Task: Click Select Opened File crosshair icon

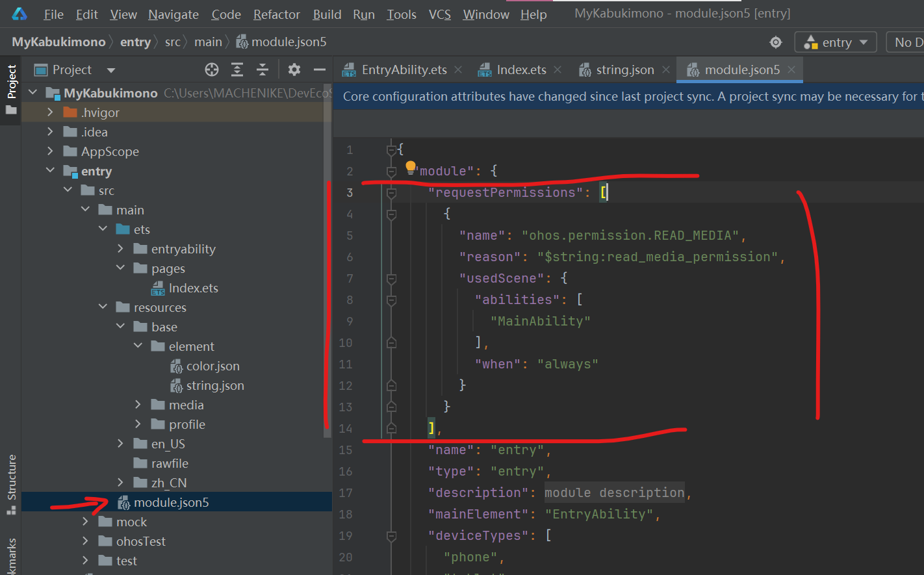Action: (212, 70)
